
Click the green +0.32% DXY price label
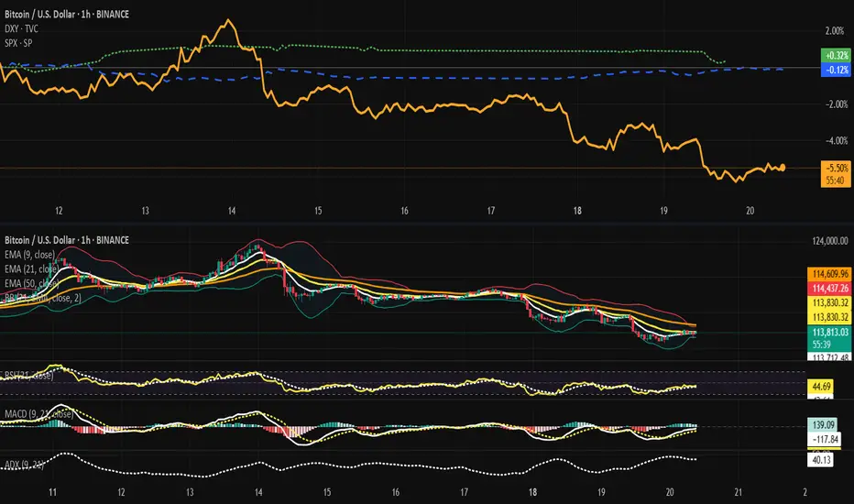click(836, 56)
